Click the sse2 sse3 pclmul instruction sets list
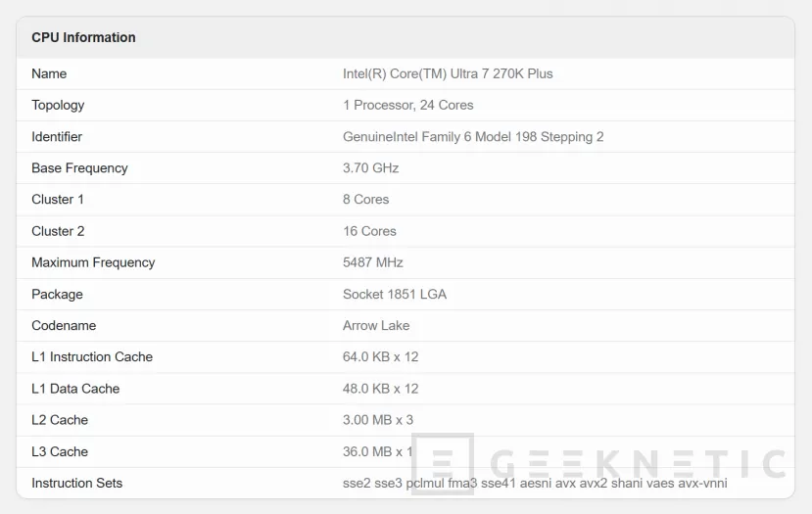Viewport: 812px width, 514px height. point(535,483)
